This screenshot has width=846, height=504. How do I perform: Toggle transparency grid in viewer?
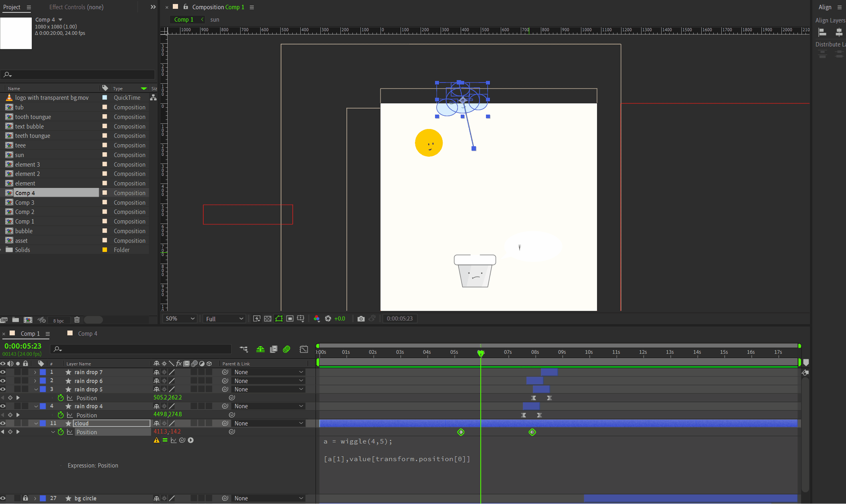(x=268, y=319)
